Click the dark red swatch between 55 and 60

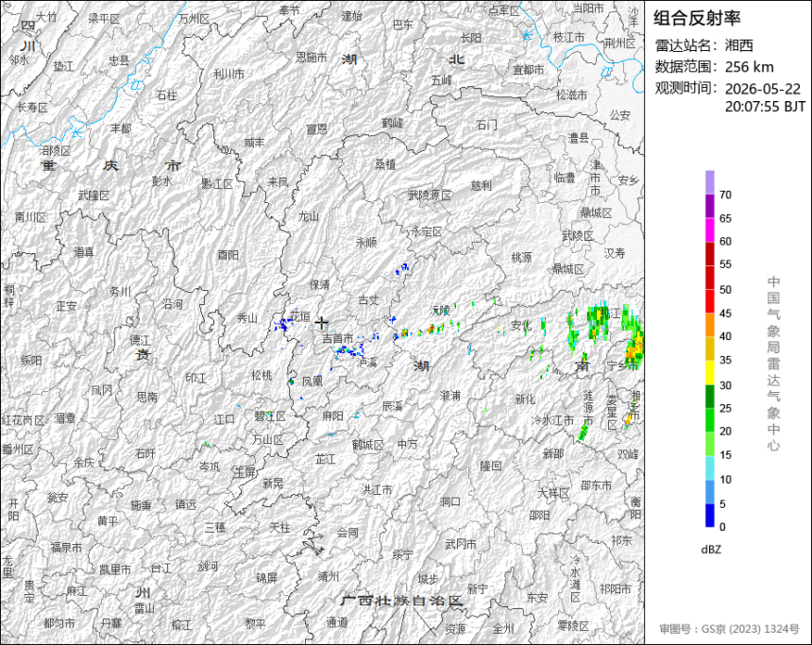[x=709, y=254]
